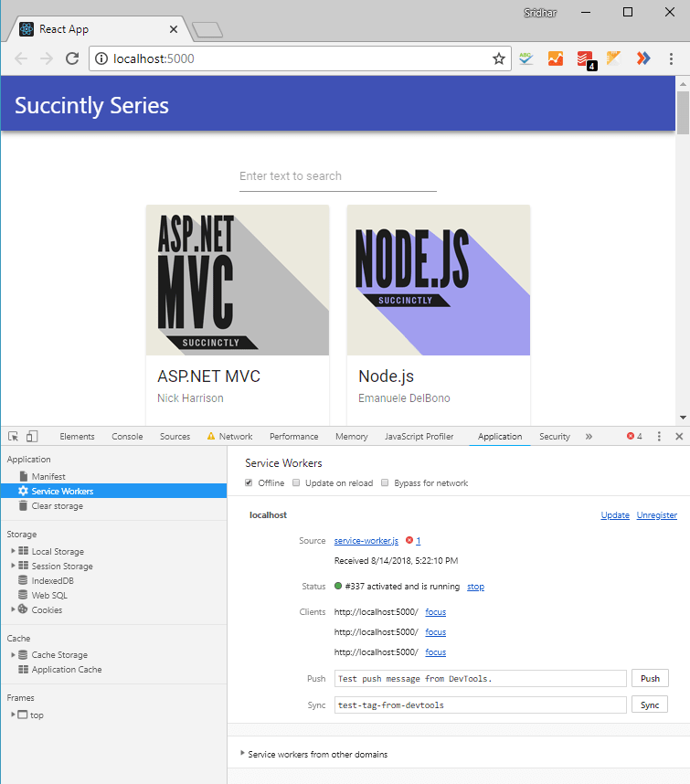
Task: Open the service-worker.js source link
Action: coord(366,541)
